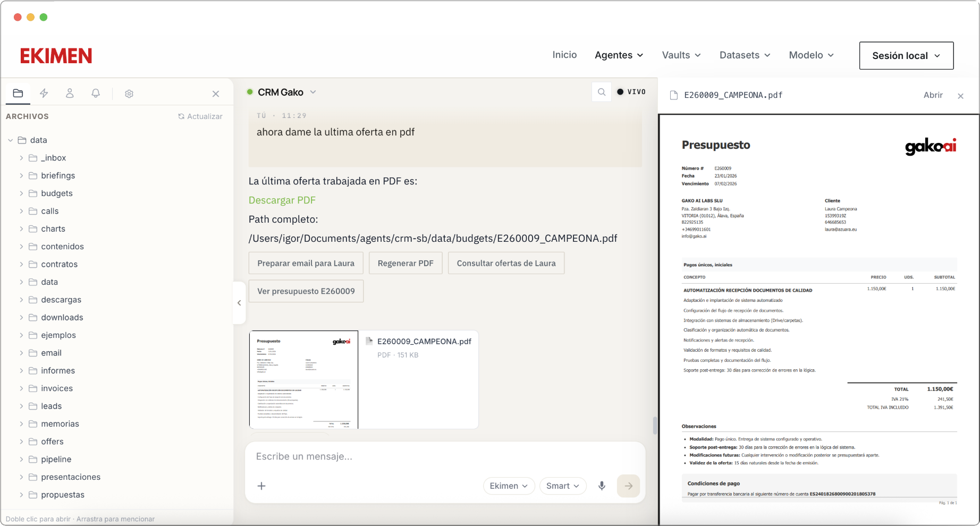Collapse the root data folder

coord(10,140)
